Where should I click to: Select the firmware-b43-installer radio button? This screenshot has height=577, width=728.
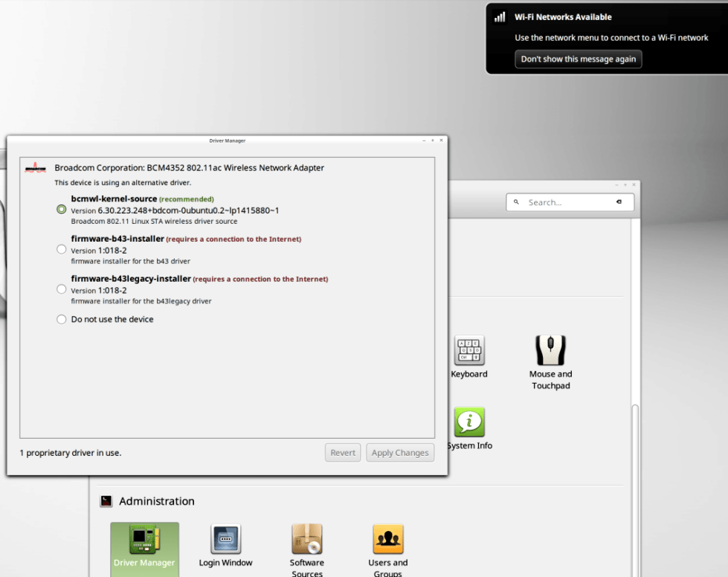(x=62, y=250)
